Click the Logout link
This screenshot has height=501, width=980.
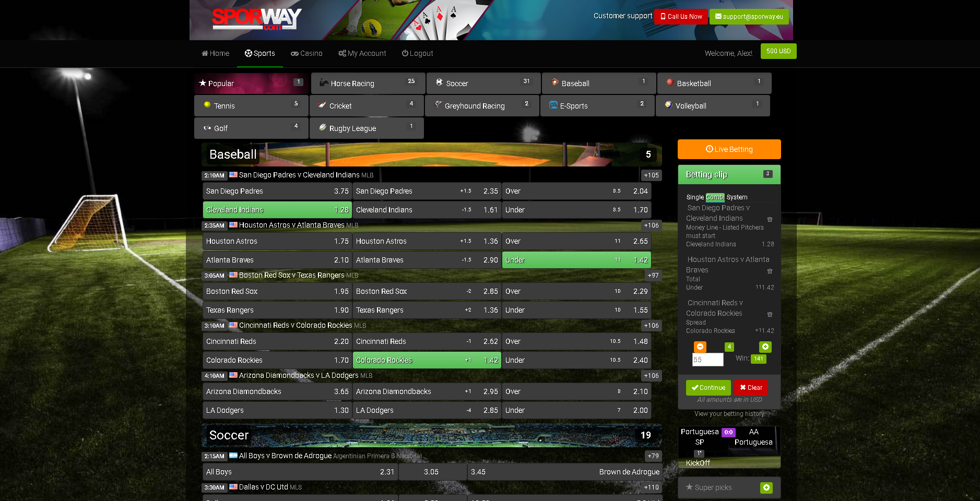(418, 53)
